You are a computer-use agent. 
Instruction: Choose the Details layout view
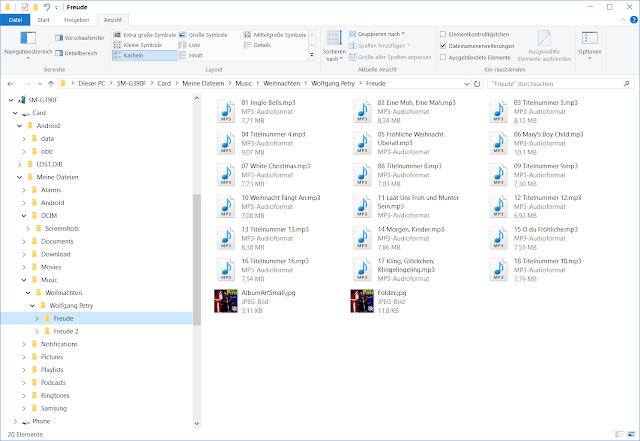(257, 45)
